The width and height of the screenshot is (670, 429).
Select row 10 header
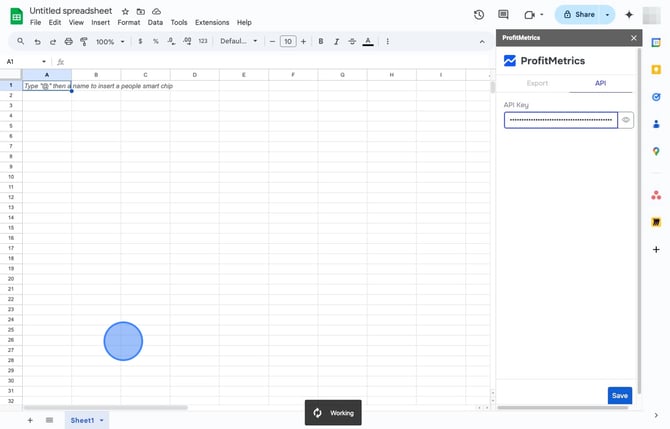click(x=11, y=177)
